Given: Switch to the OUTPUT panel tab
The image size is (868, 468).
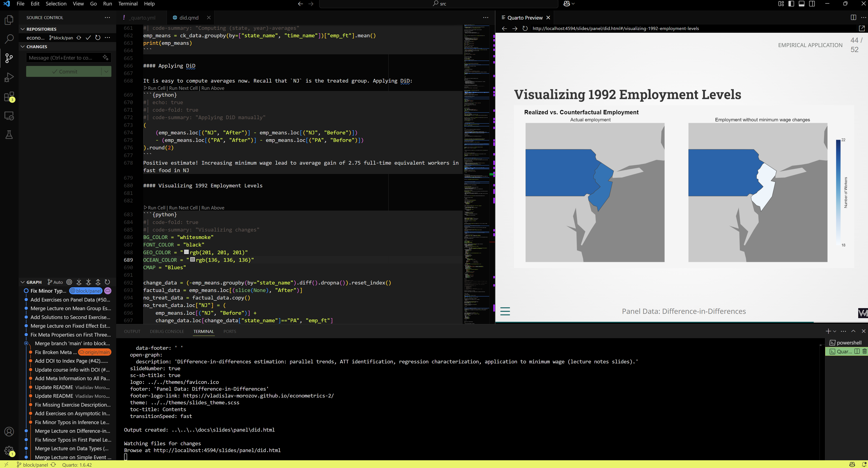Looking at the screenshot, I should 132,332.
